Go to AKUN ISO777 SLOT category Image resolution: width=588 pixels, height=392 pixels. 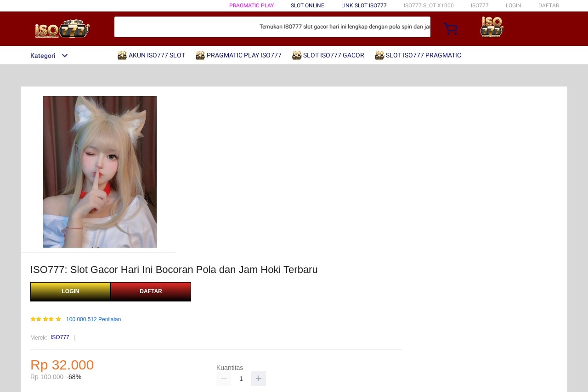click(x=157, y=56)
